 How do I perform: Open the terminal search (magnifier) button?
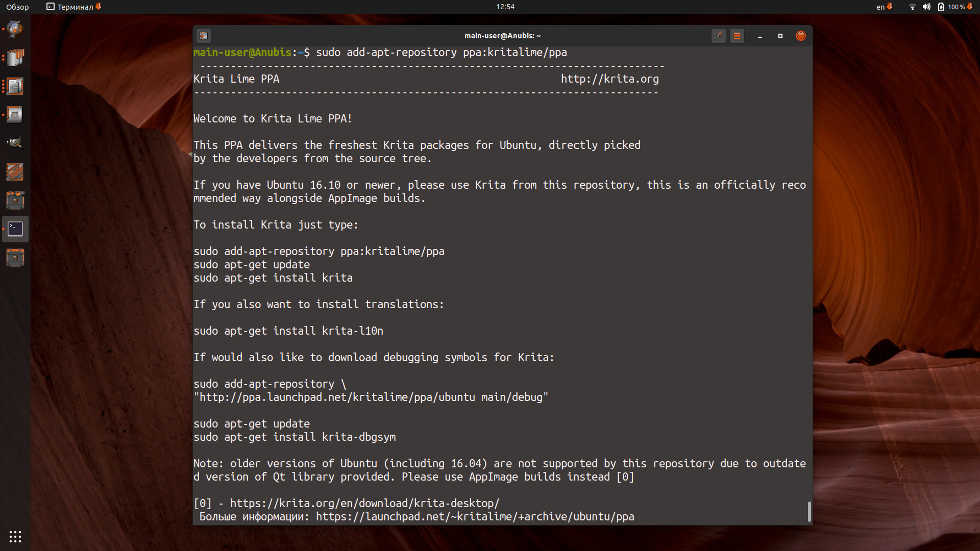[x=719, y=36]
